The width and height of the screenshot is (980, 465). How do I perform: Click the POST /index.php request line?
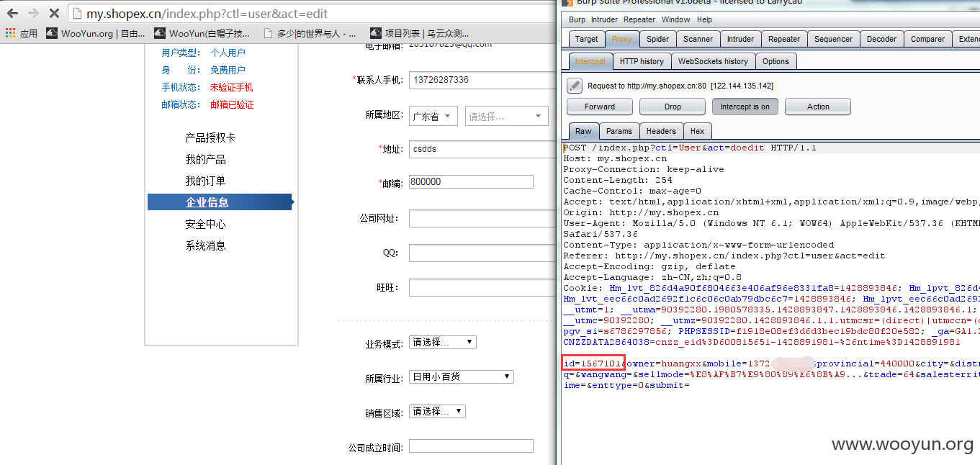690,148
